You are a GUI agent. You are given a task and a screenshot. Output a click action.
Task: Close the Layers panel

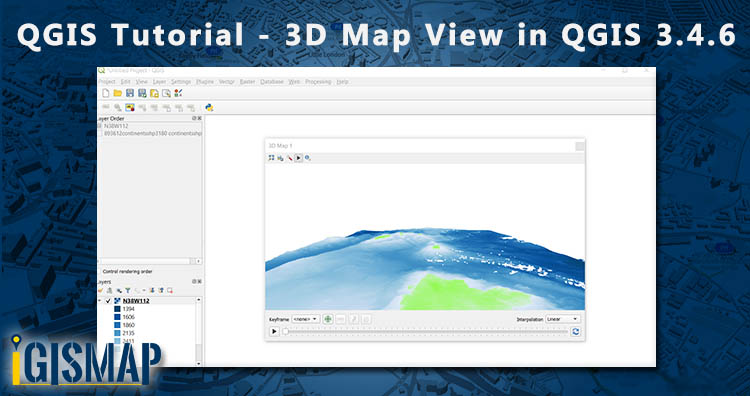(199, 282)
